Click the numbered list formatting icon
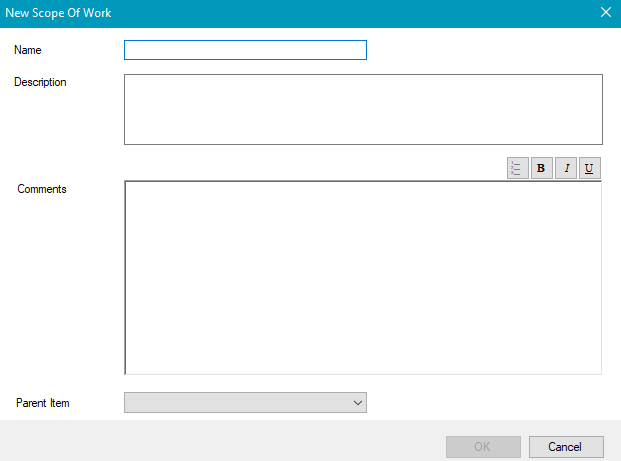Screen dimensions: 621x461 [x=517, y=168]
